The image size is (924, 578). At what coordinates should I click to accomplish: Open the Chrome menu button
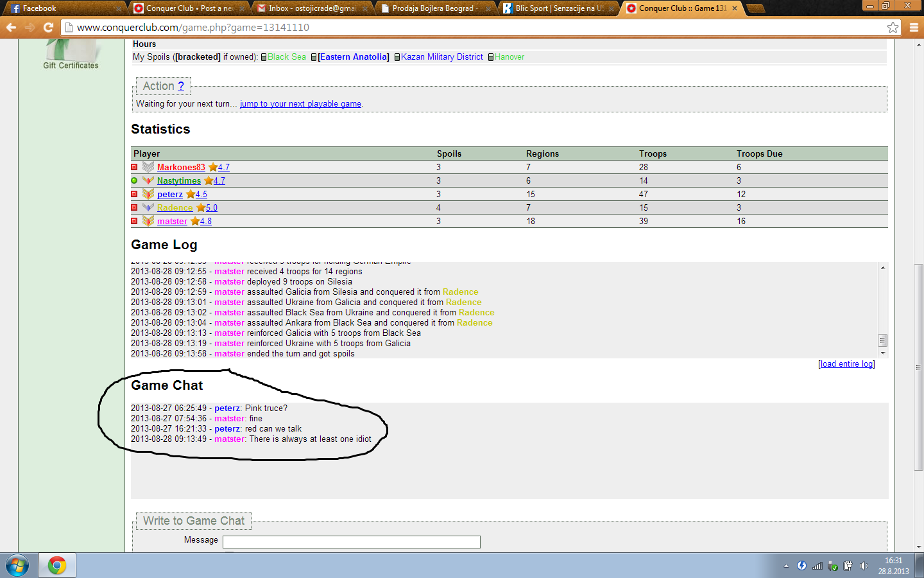[x=914, y=27]
